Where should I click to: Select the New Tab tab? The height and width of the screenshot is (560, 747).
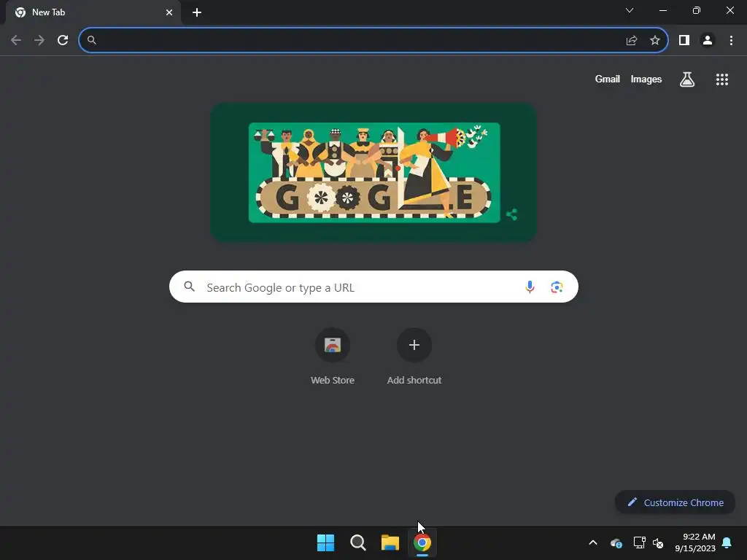pos(93,12)
